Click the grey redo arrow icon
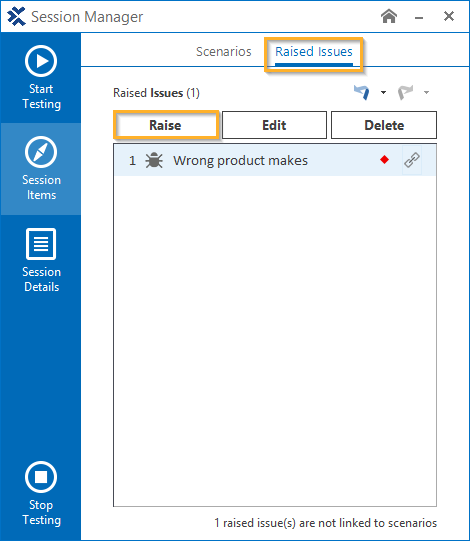 point(405,92)
